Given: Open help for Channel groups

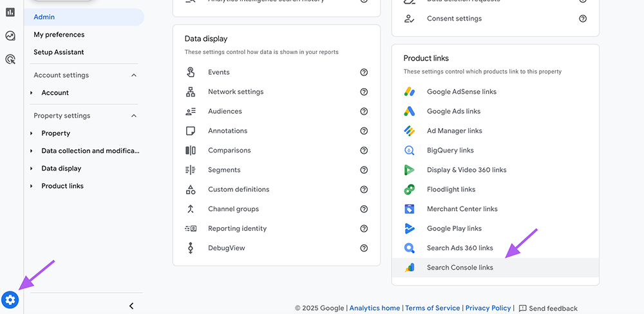Looking at the screenshot, I should (x=364, y=209).
